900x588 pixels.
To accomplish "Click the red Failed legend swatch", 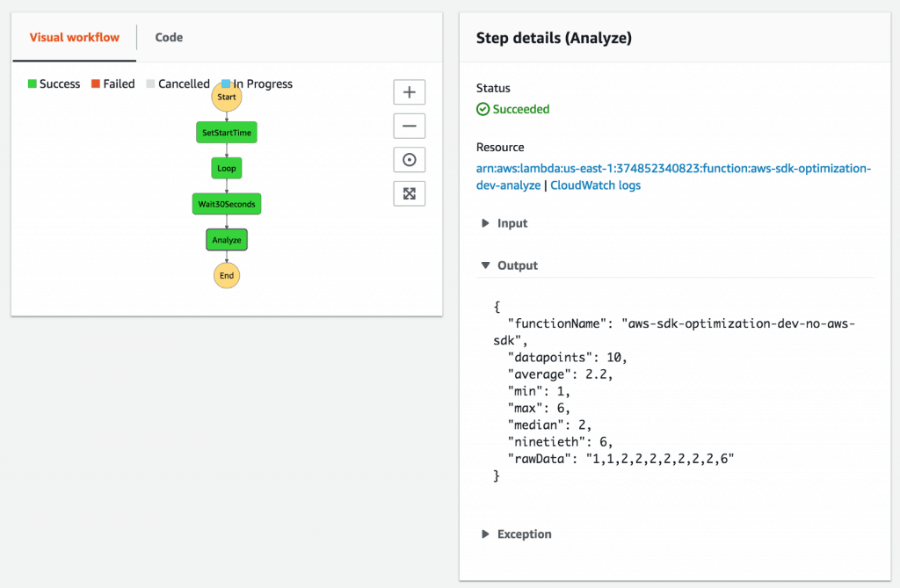I will tap(96, 84).
